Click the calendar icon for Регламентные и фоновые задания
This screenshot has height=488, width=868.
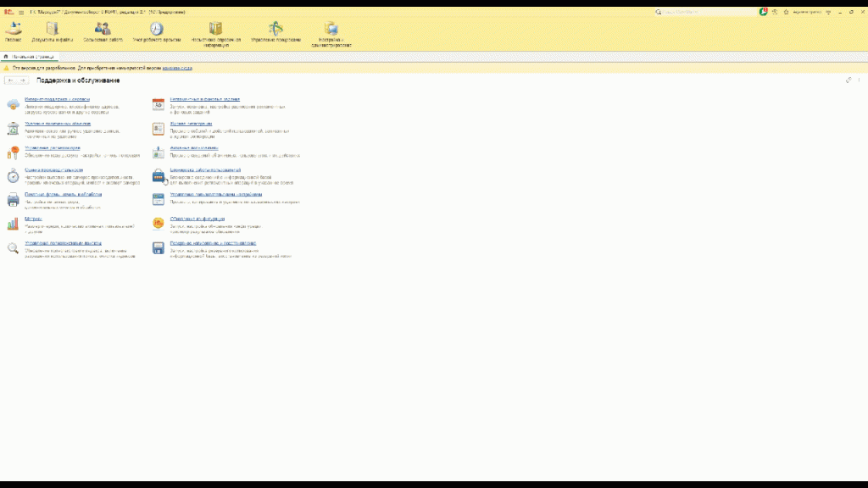pyautogui.click(x=159, y=104)
